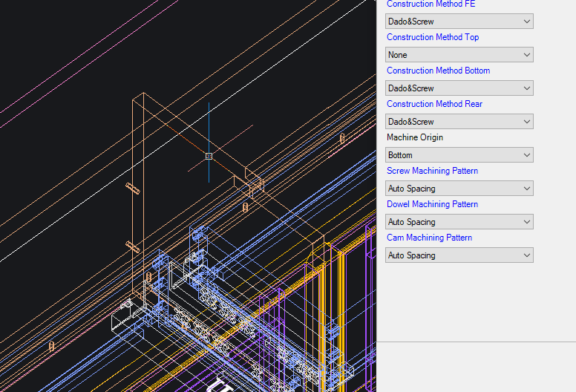
Task: Open the Screw Machining Pattern dropdown
Action: tap(459, 189)
